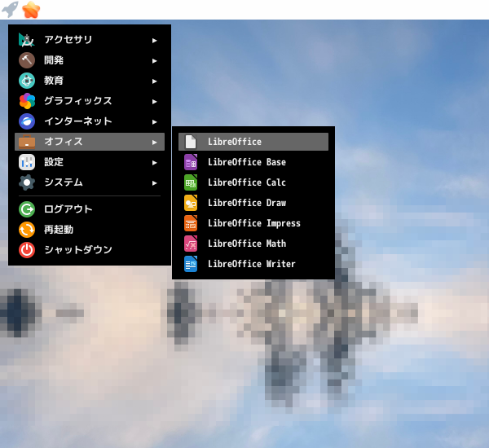Expand the システム submenu arrow
This screenshot has height=448, width=489.
click(154, 183)
